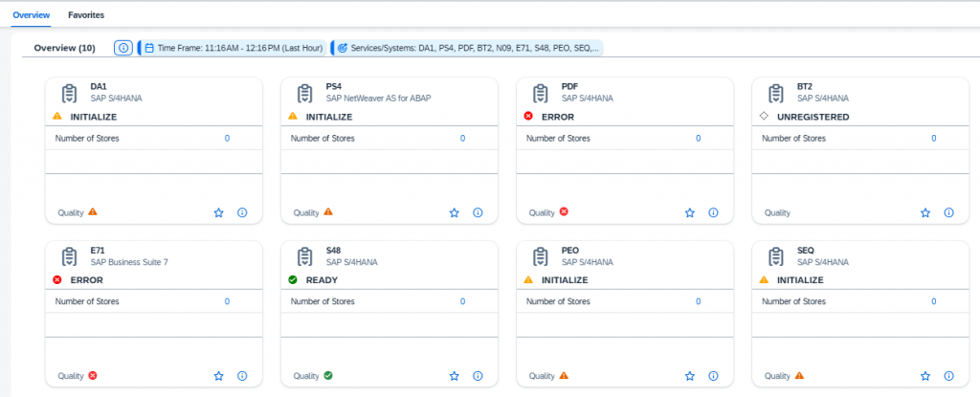The height and width of the screenshot is (397, 980).
Task: Mark SEQ as favorite with the star
Action: pos(925,376)
